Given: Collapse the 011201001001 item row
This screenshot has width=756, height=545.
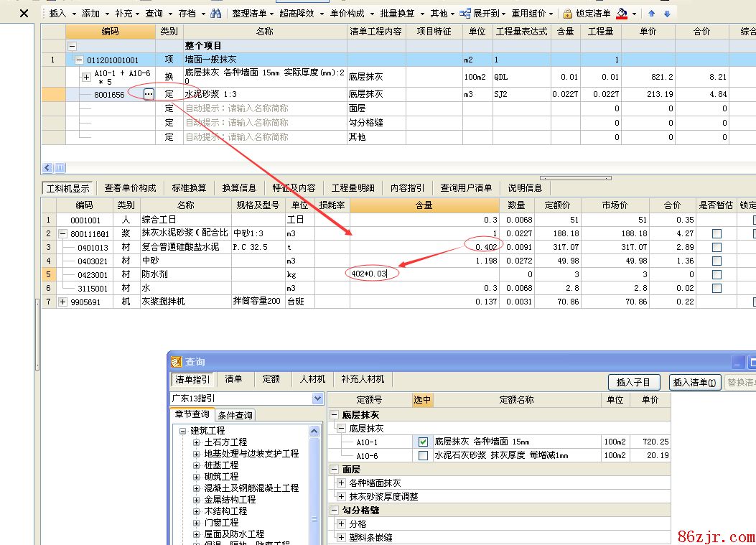Looking at the screenshot, I should pyautogui.click(x=79, y=60).
